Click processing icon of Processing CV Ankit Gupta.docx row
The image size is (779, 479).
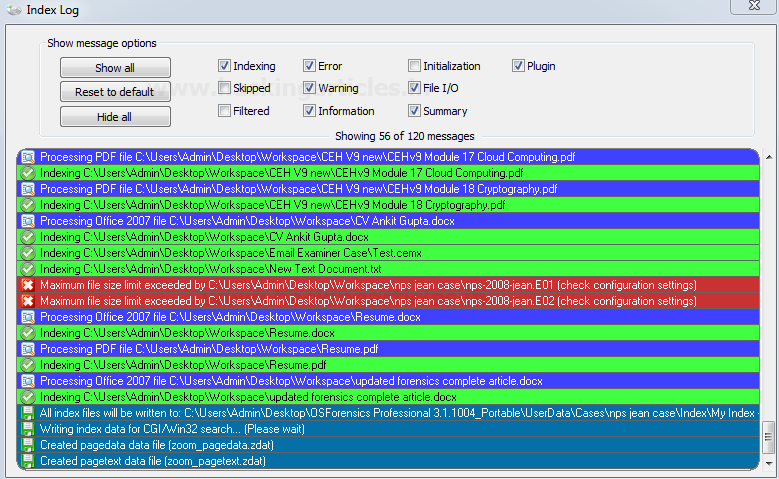click(28, 221)
